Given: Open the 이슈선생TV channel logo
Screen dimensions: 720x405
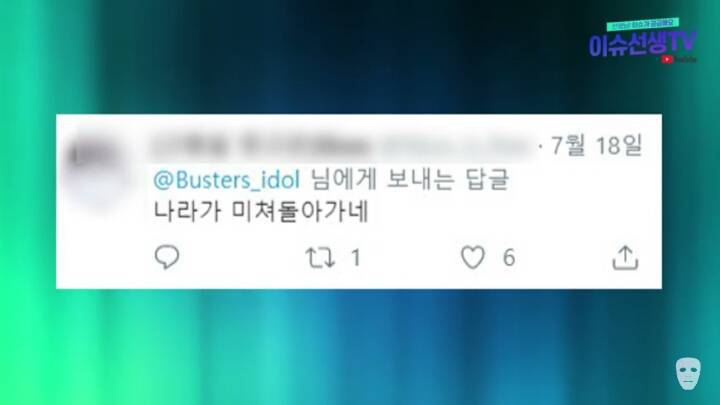Looking at the screenshot, I should tap(642, 44).
